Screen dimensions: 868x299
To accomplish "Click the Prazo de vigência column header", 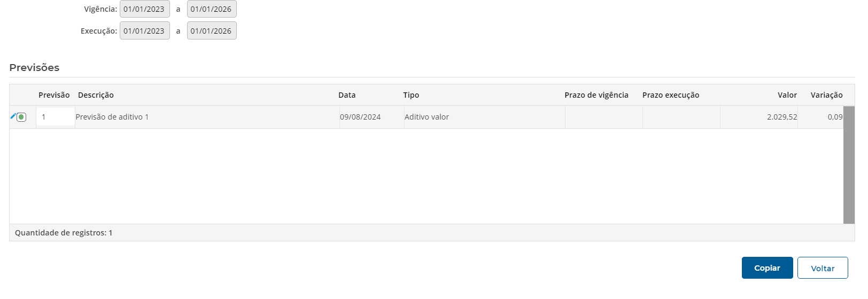I will click(x=596, y=95).
